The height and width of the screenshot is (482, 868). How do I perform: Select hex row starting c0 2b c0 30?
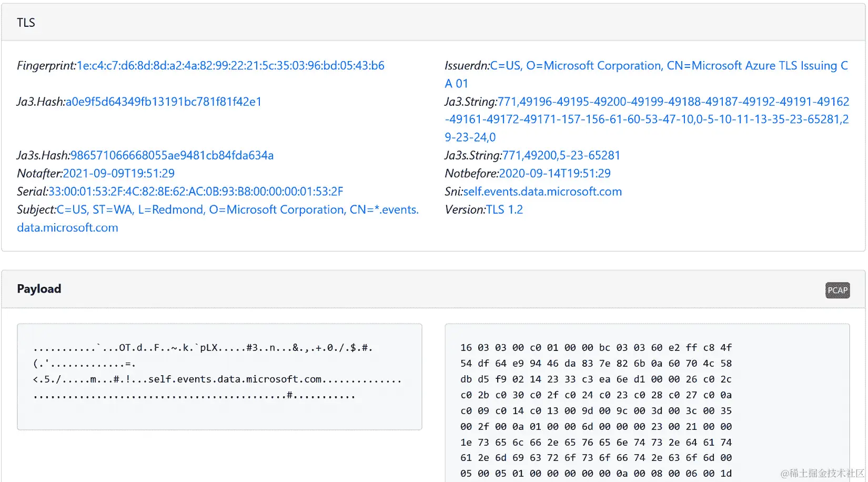[596, 395]
